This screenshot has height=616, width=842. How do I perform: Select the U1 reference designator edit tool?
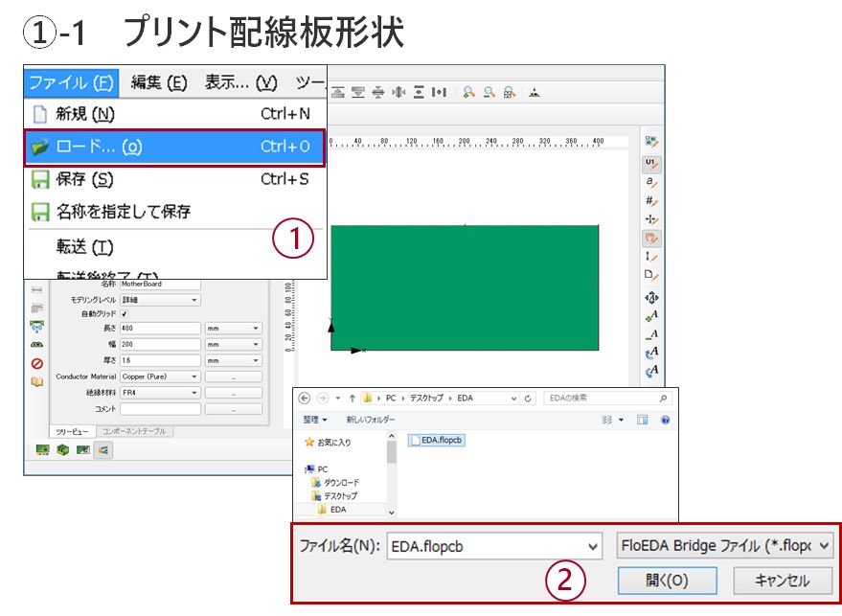click(x=651, y=164)
